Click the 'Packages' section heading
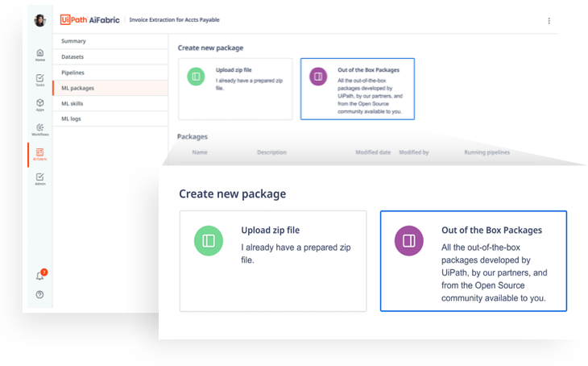Image resolution: width=588 pixels, height=366 pixels. coord(193,136)
